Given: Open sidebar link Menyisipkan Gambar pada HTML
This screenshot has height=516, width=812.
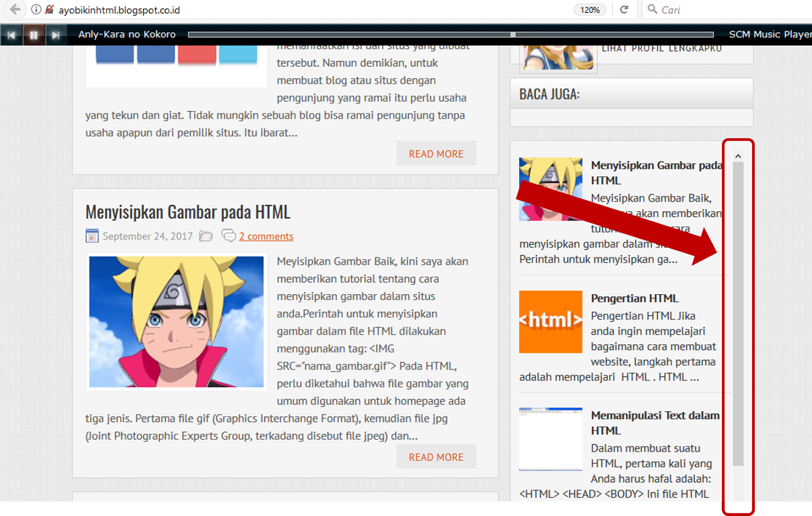Looking at the screenshot, I should coord(656,173).
